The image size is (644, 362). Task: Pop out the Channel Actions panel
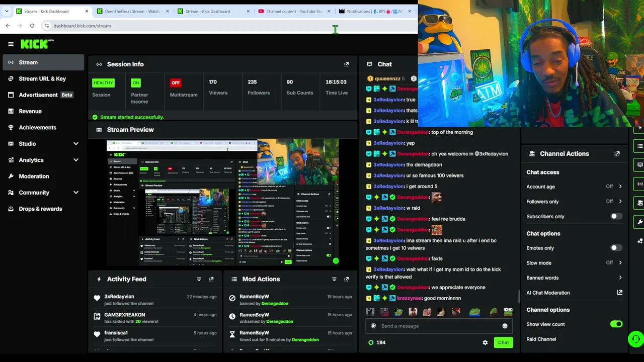(x=617, y=154)
